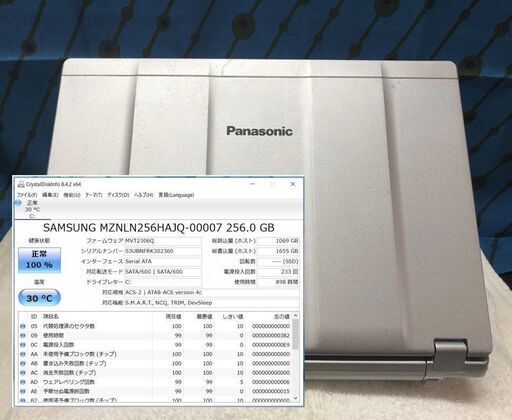Select the 消去失敗回数 (チップ) row
The height and width of the screenshot is (420, 512).
[155, 373]
